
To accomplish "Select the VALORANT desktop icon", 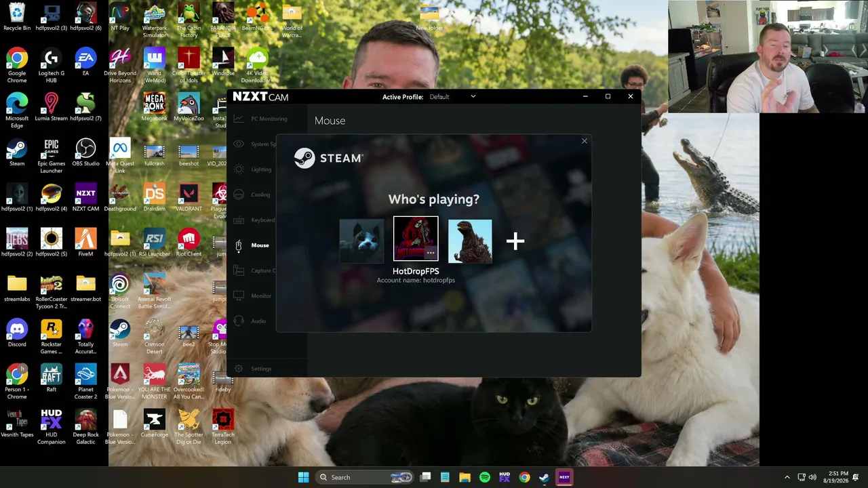I will pyautogui.click(x=189, y=197).
